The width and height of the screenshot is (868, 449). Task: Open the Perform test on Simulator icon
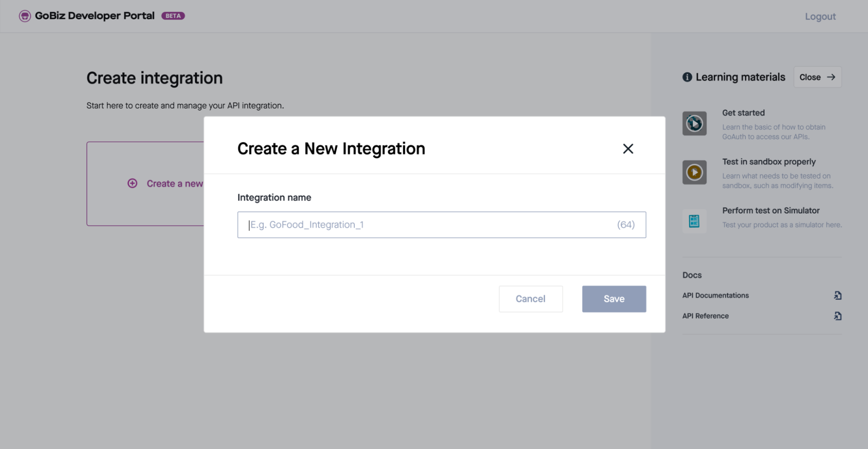tap(694, 221)
